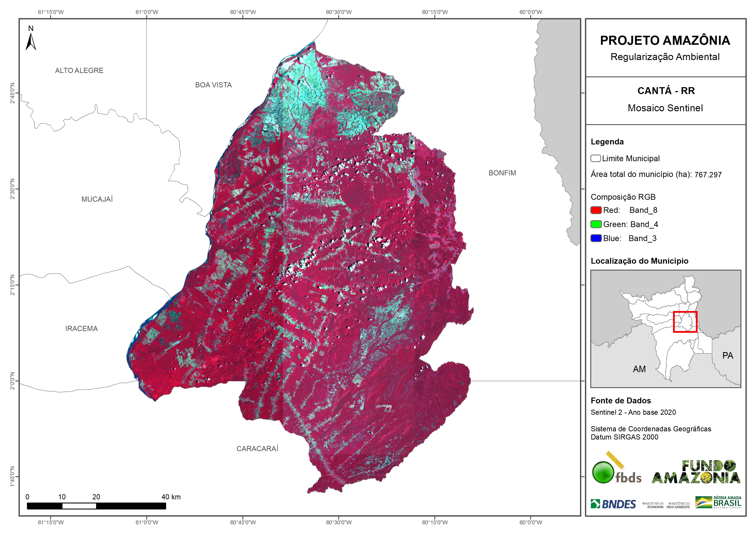Image resolution: width=756 pixels, height=534 pixels.
Task: Click the BOA VISTA municipality label
Action: pyautogui.click(x=213, y=85)
